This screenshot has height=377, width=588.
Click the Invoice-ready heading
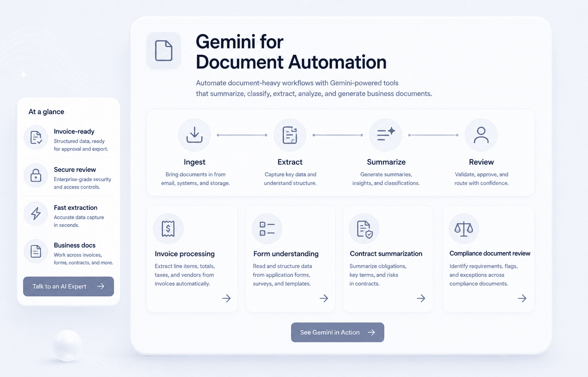click(74, 132)
